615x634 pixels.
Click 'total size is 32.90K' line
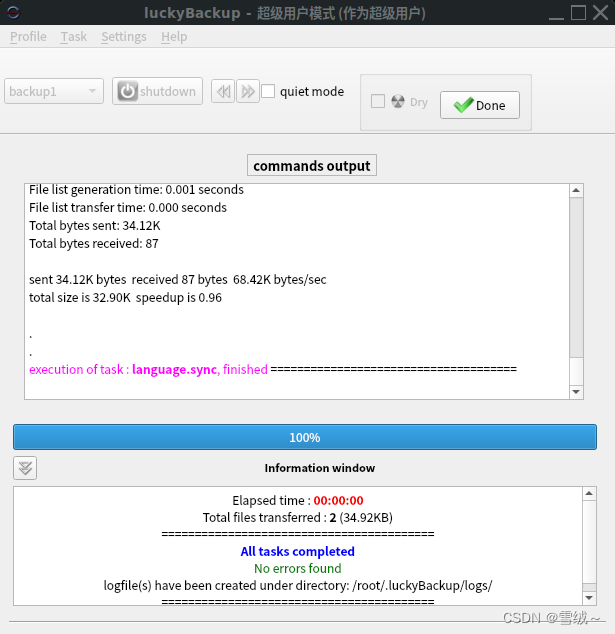pos(125,298)
